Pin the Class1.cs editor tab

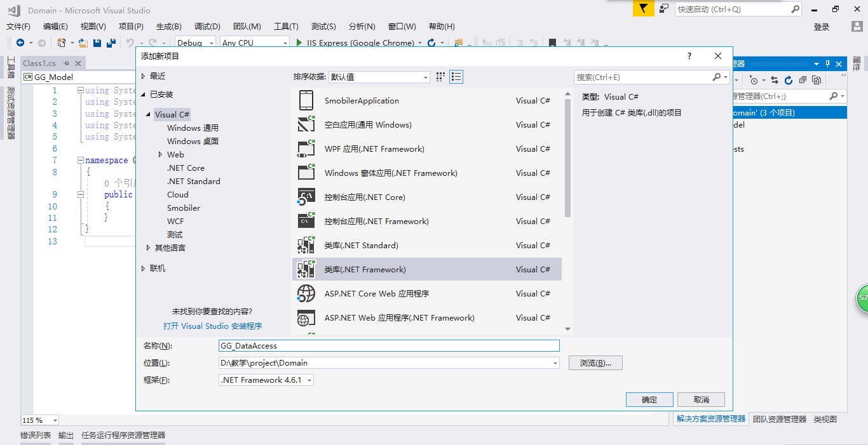click(x=66, y=63)
